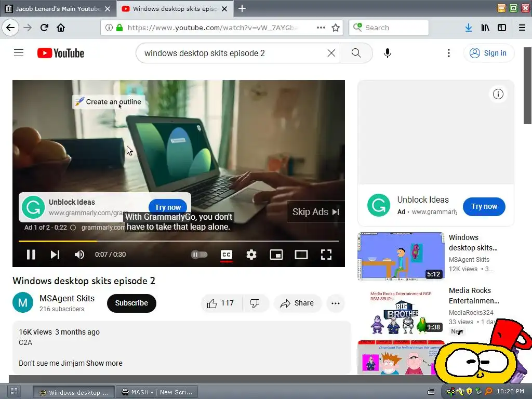The width and height of the screenshot is (532, 399).
Task: Switch to the MASH New Script taskbar window
Action: click(157, 392)
